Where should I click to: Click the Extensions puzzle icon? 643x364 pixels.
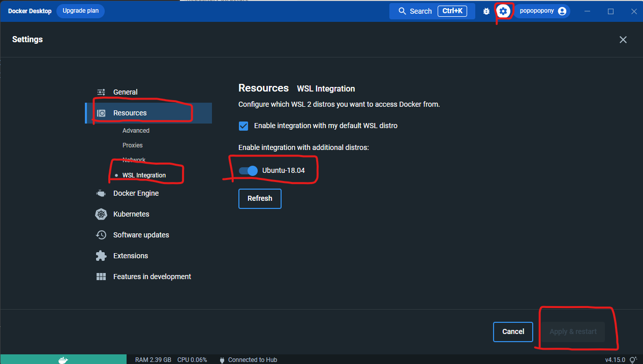[x=101, y=256]
